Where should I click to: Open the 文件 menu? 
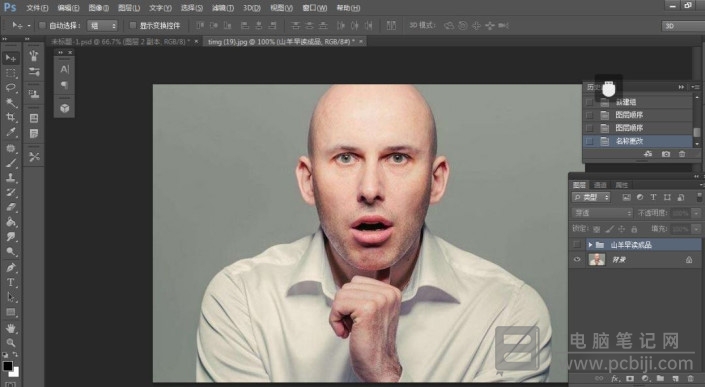click(37, 8)
